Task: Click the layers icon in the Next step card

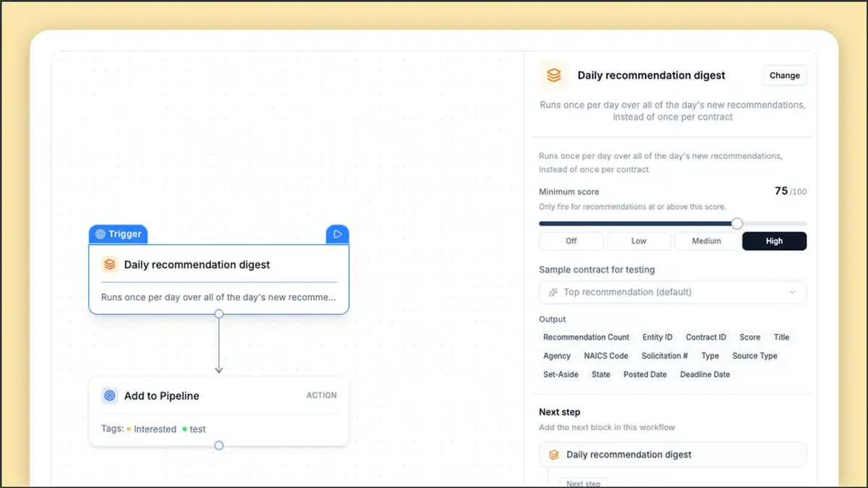Action: (554, 455)
